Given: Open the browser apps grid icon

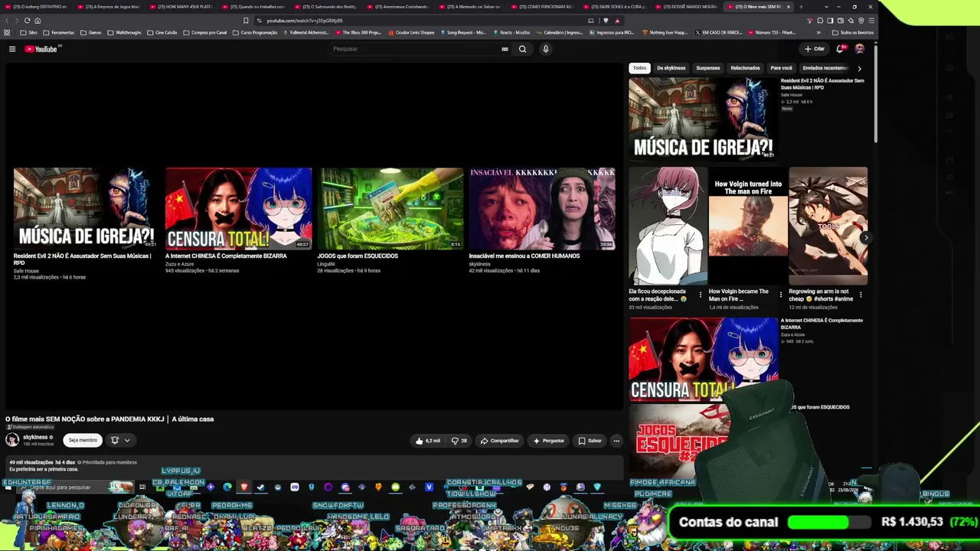Looking at the screenshot, I should click(x=7, y=33).
